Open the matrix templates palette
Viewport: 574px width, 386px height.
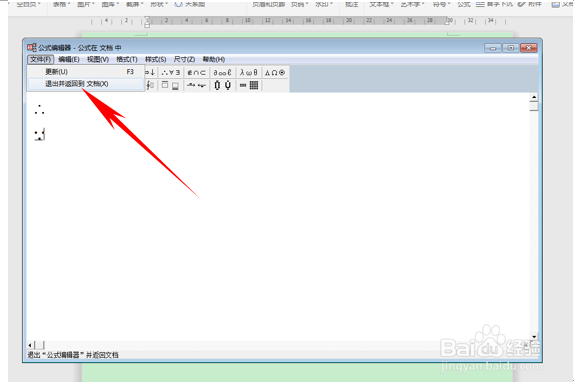[x=249, y=85]
